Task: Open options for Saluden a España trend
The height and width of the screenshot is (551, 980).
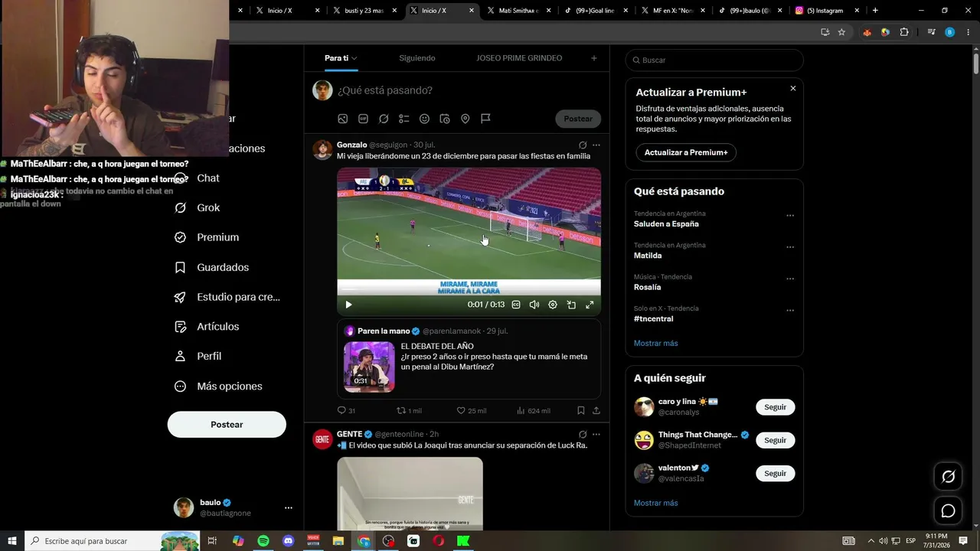Action: pos(790,216)
